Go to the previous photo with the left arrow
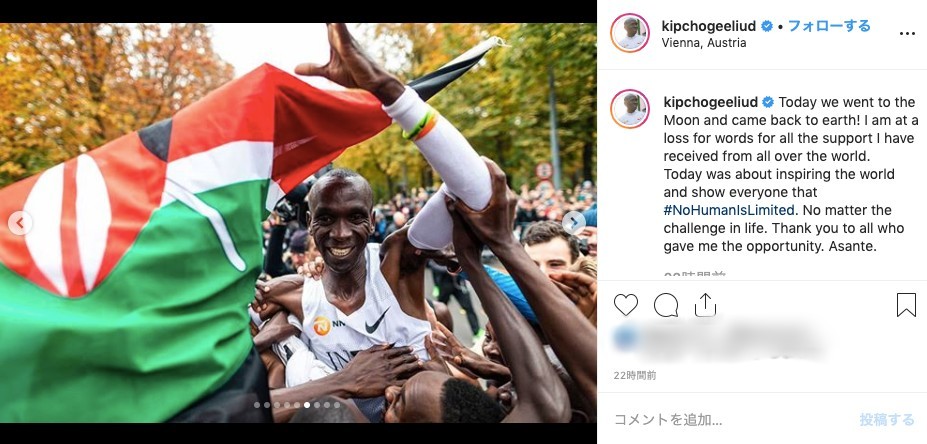The image size is (927, 444). tap(20, 223)
